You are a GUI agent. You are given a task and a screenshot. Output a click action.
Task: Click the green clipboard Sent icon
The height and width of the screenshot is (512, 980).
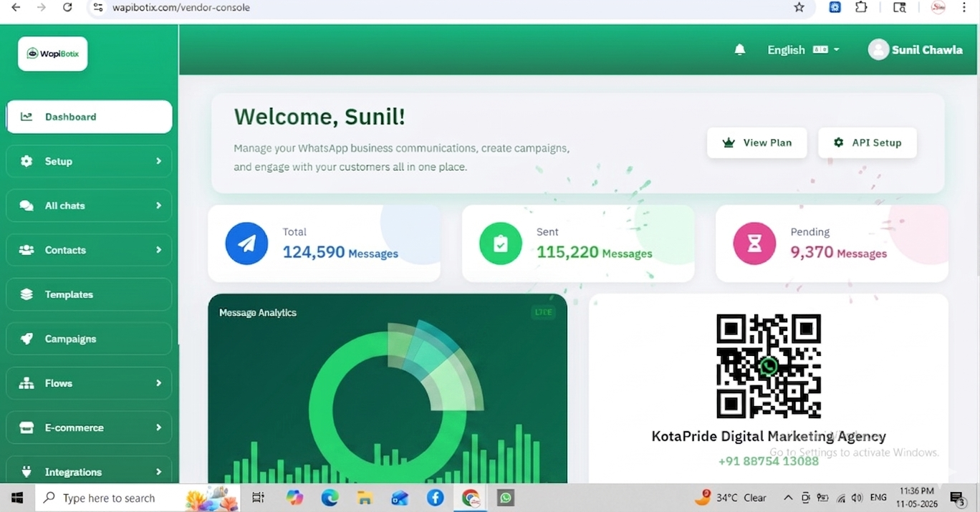[501, 243]
